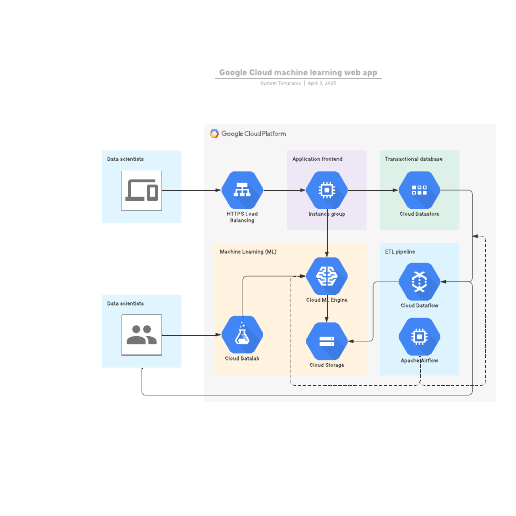Select the Cloud Datastore hexagon icon
The width and height of the screenshot is (516, 516).
(419, 190)
